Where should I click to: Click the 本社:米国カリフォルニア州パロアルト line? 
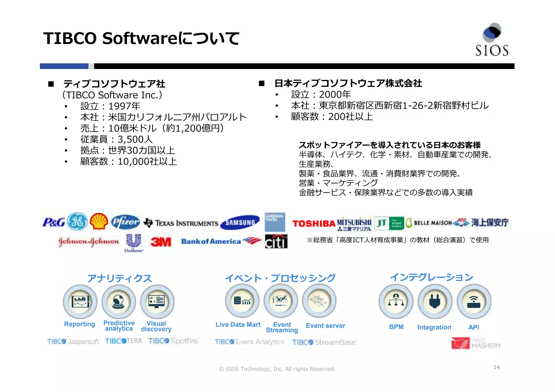pos(163,117)
